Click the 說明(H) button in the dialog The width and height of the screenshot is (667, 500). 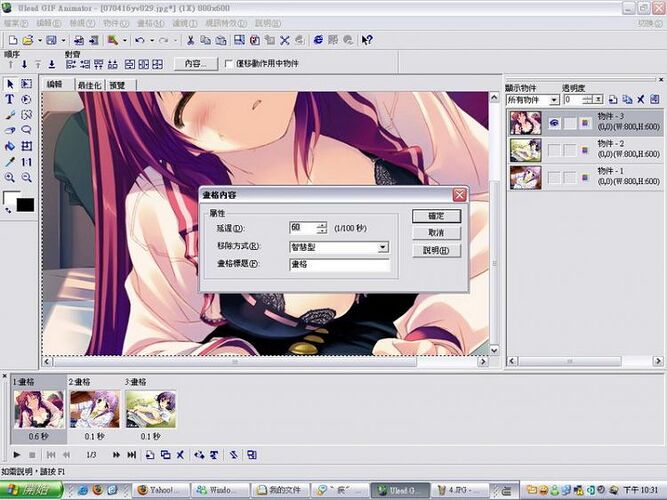click(x=436, y=250)
